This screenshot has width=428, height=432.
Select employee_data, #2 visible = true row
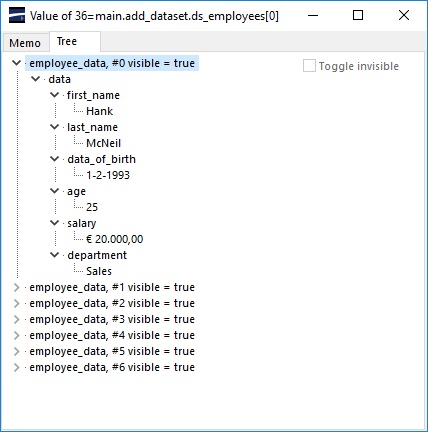112,303
